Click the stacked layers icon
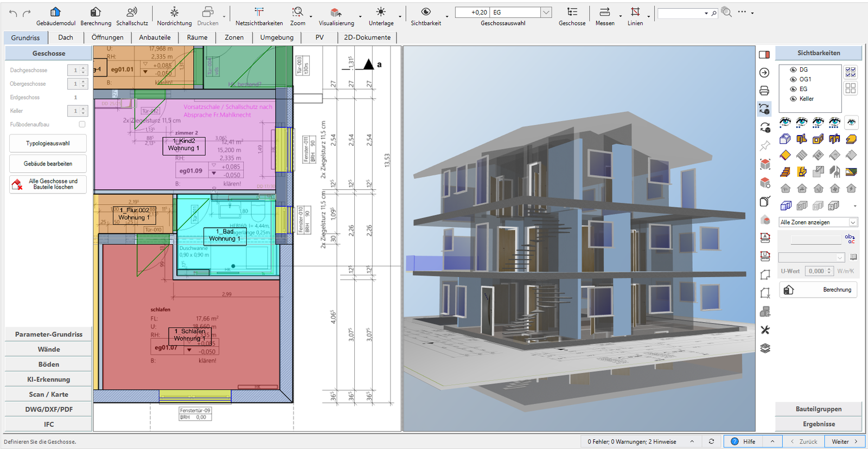Image resolution: width=868 pixels, height=449 pixels. point(765,348)
